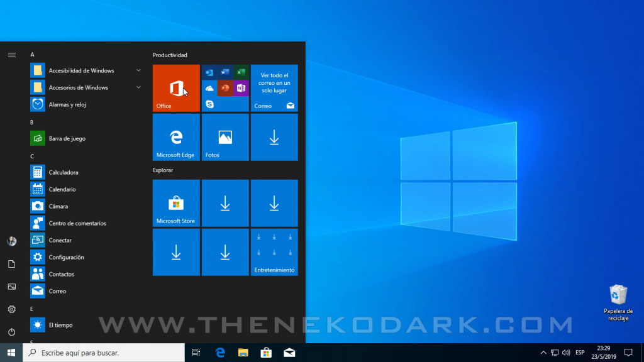This screenshot has width=644, height=362.
Task: Open Configuración in app list
Action: click(86, 257)
